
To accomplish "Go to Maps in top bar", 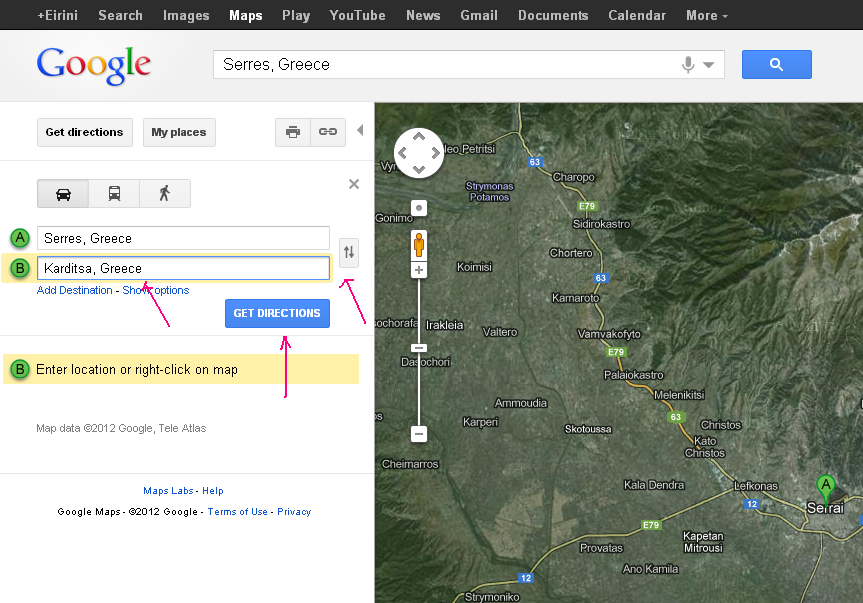I will coord(245,15).
